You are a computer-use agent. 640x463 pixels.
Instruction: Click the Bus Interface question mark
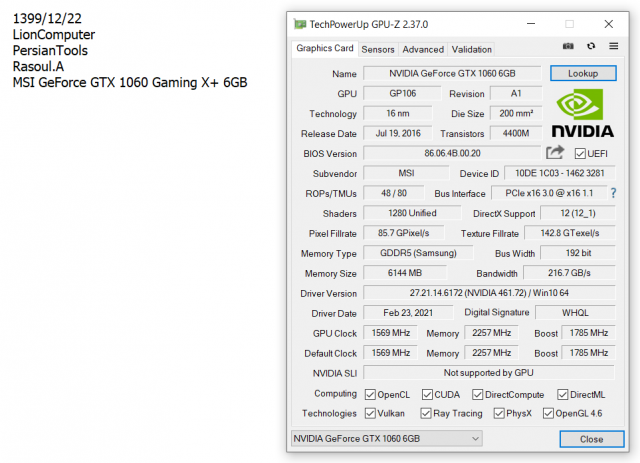[x=613, y=193]
